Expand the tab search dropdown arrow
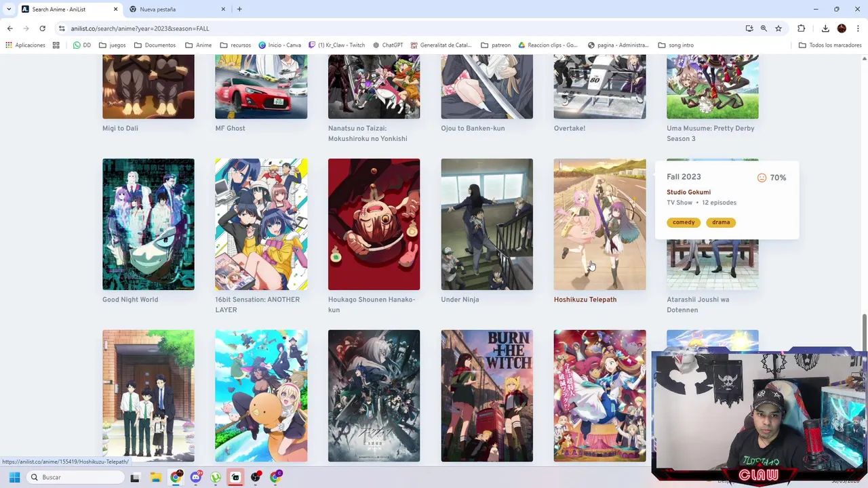This screenshot has width=868, height=488. click(9, 9)
